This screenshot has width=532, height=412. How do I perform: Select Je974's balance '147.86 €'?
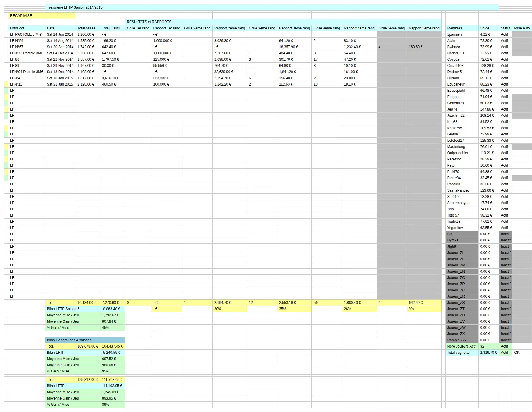489,109
